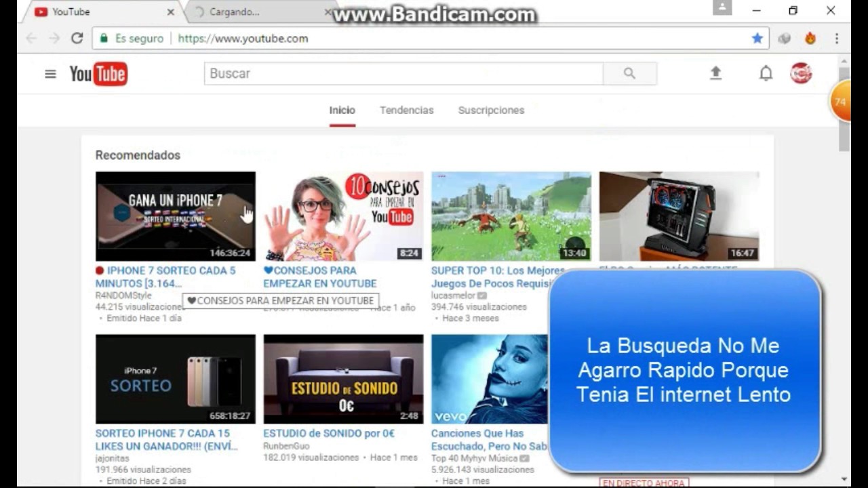Bookmark page with the star icon
868x488 pixels.
(x=757, y=39)
